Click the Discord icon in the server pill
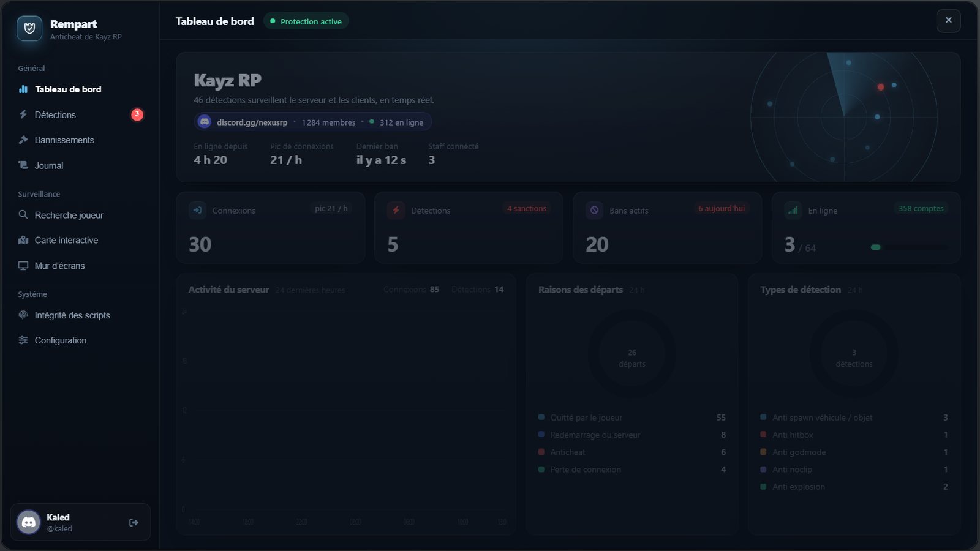Screen dimensions: 980x551 click(x=205, y=122)
